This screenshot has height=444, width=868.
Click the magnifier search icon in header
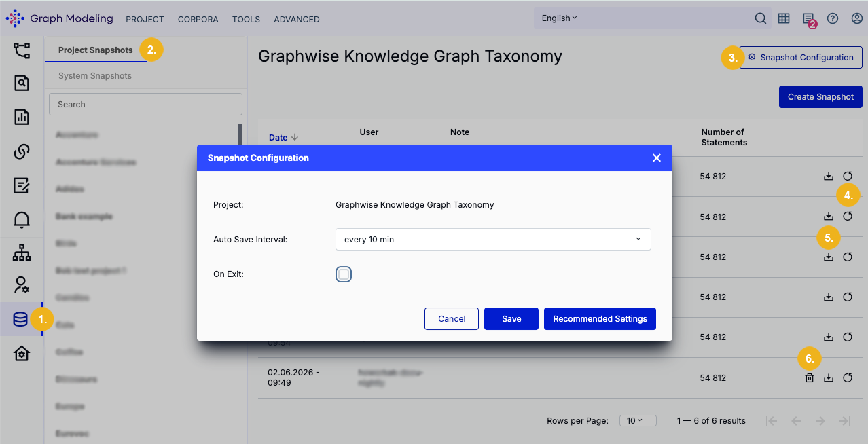click(x=761, y=18)
